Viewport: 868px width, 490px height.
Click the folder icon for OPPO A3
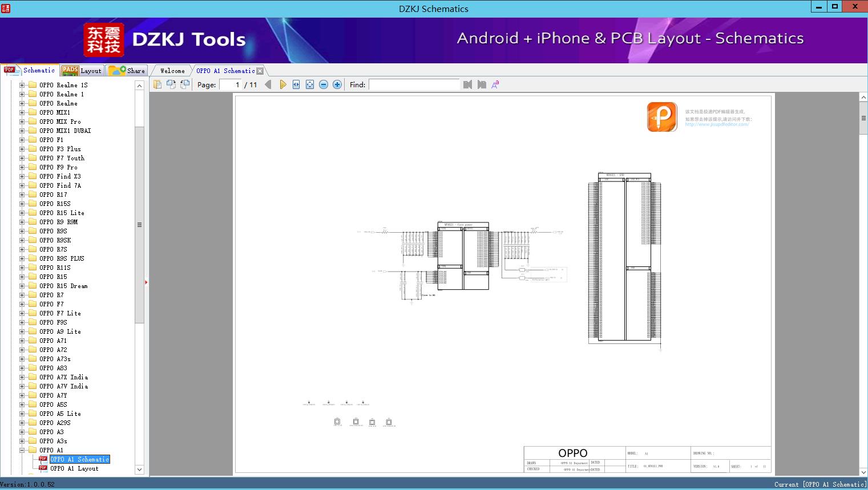point(33,432)
